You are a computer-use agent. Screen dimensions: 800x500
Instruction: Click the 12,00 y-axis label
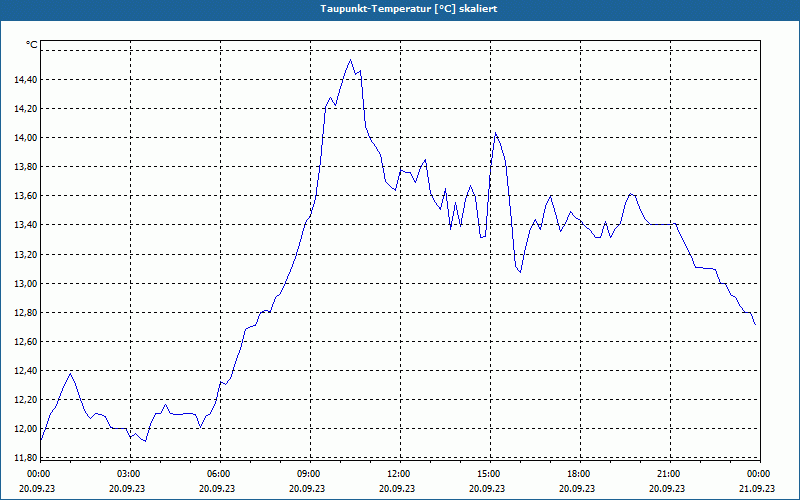25,429
